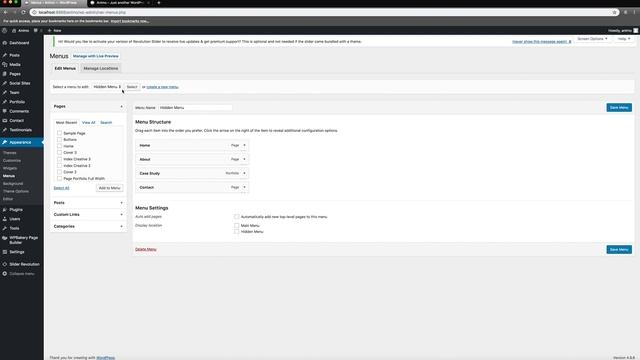Click the create a new menu link

162,87
